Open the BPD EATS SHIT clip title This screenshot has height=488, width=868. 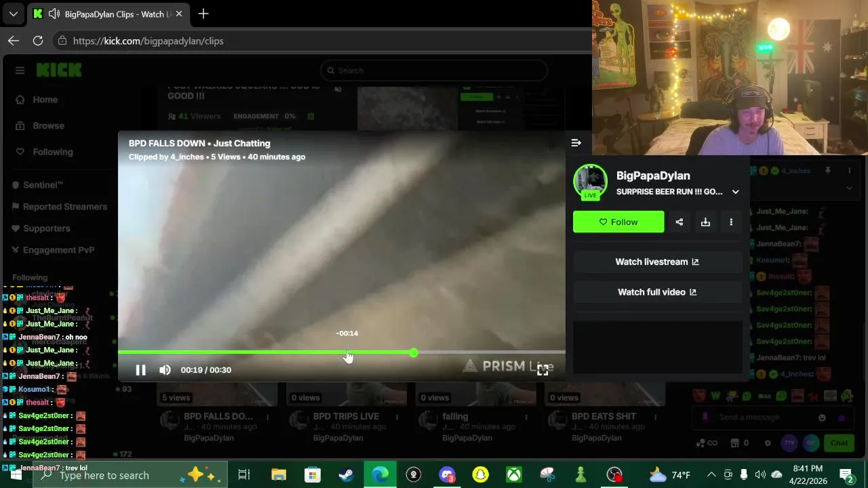point(604,416)
